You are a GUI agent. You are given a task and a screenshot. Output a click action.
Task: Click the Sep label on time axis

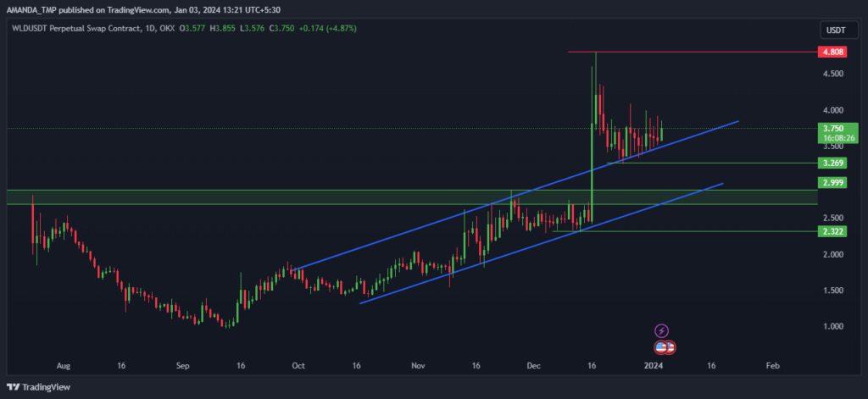coord(183,366)
